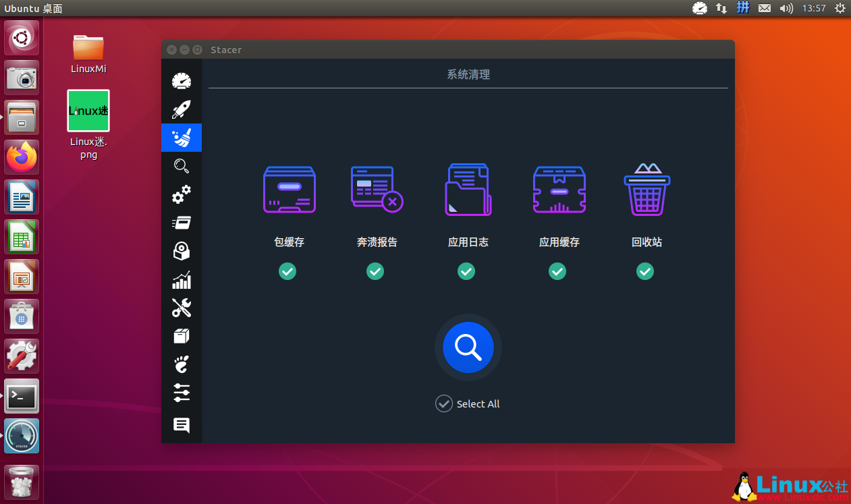Launch Firefox from the dock
Image resolution: width=851 pixels, height=504 pixels.
(x=21, y=157)
